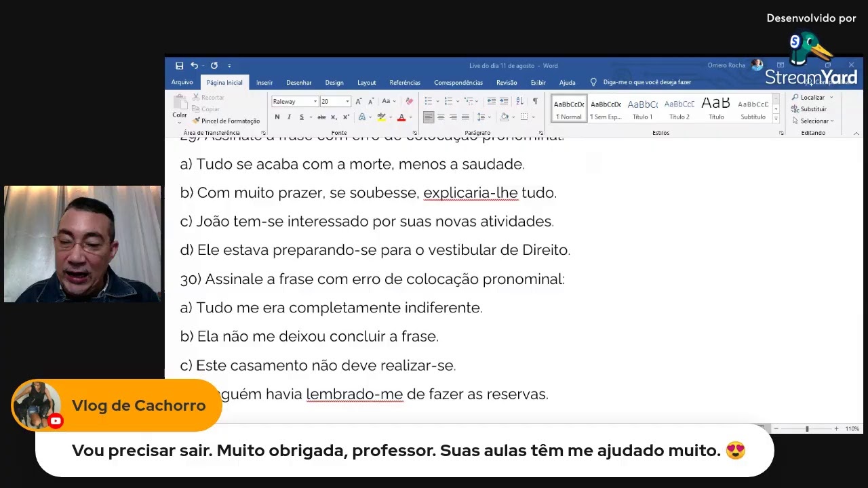Click Omero Rocha account avatar

point(757,66)
